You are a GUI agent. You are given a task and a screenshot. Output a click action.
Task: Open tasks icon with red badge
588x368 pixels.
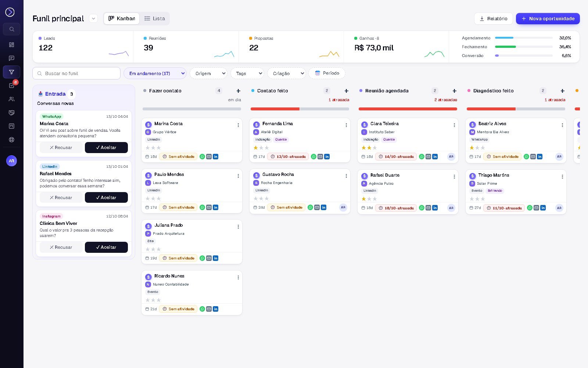click(12, 85)
